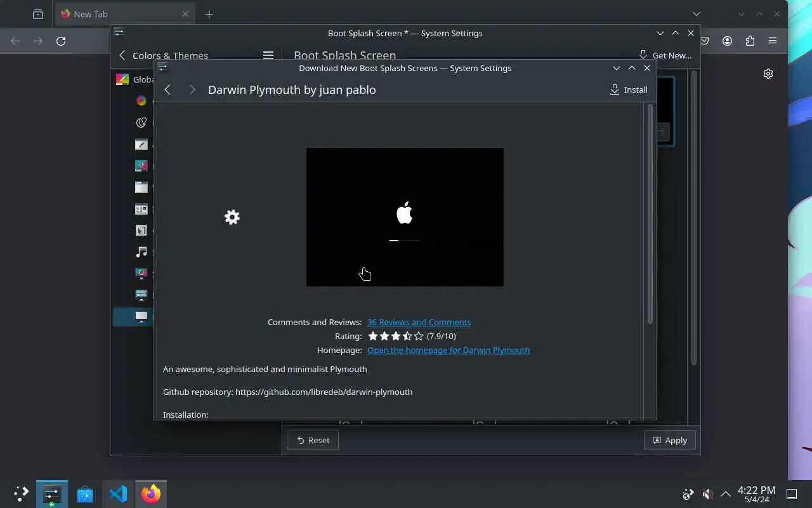
Task: Select the colorful circle Colors sidebar icon
Action: (x=141, y=100)
